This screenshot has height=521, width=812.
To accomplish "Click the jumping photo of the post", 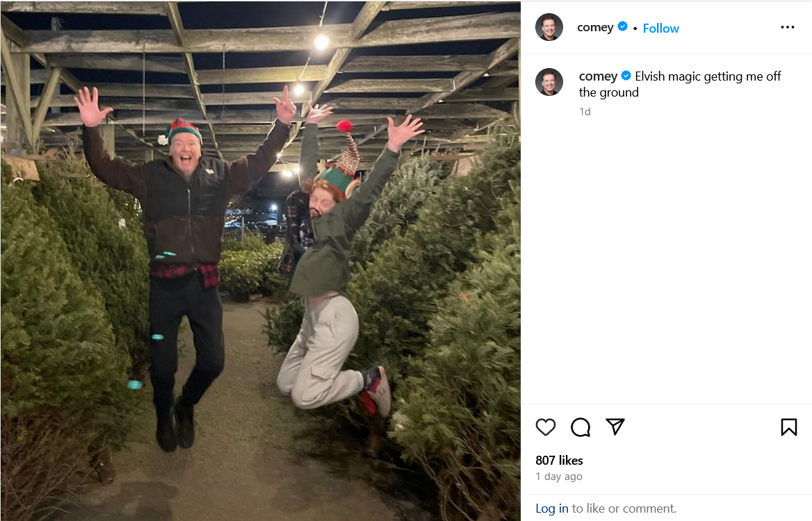I will [x=261, y=260].
